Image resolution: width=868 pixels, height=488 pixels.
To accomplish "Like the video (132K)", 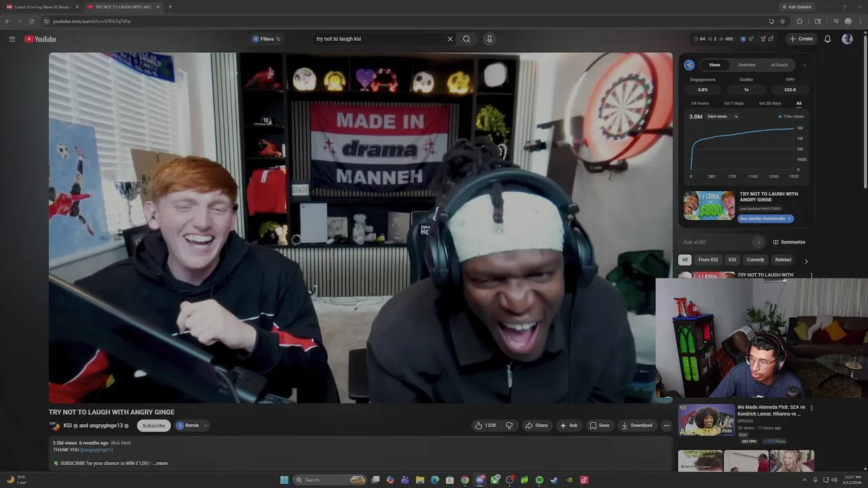I will tap(486, 426).
